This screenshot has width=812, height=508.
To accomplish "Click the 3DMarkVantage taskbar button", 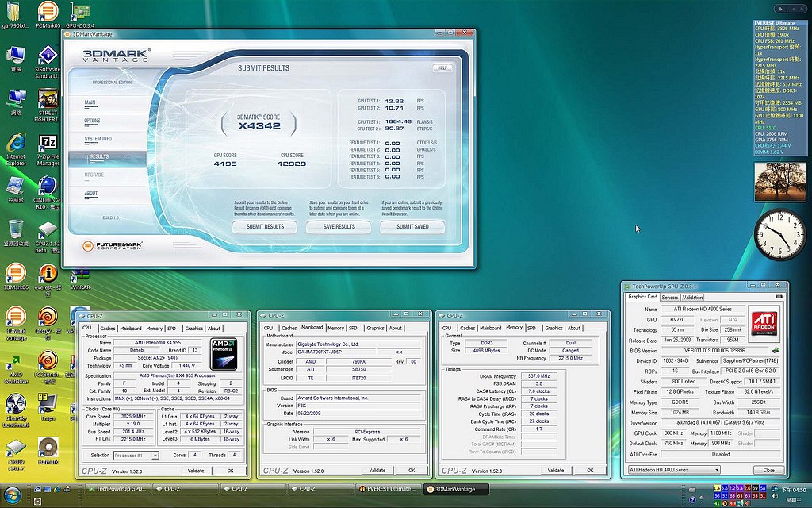I will (458, 489).
